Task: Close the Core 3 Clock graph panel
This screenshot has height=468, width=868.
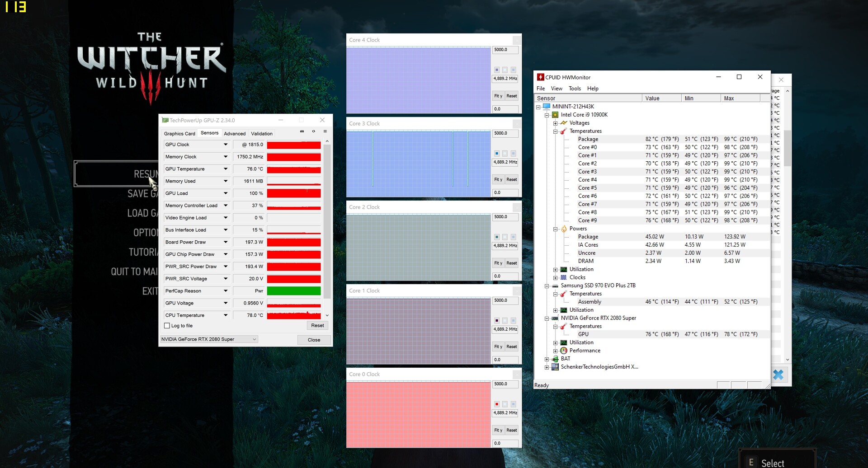Action: tap(517, 124)
